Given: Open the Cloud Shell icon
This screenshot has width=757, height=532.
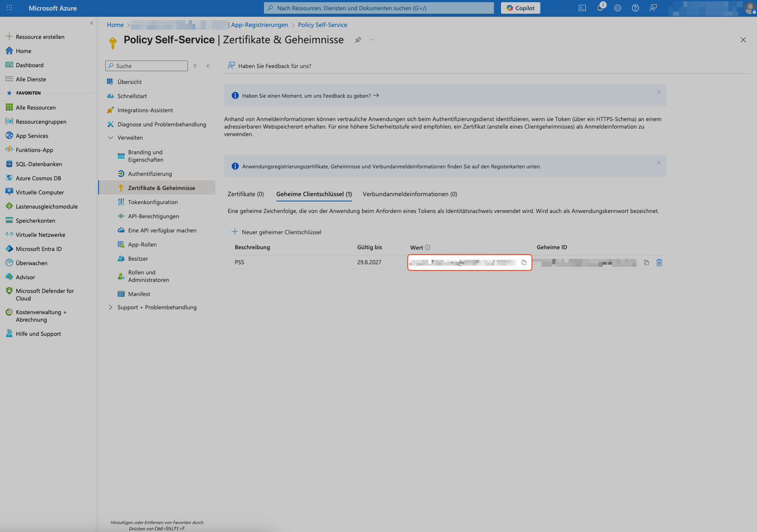Looking at the screenshot, I should click(582, 8).
